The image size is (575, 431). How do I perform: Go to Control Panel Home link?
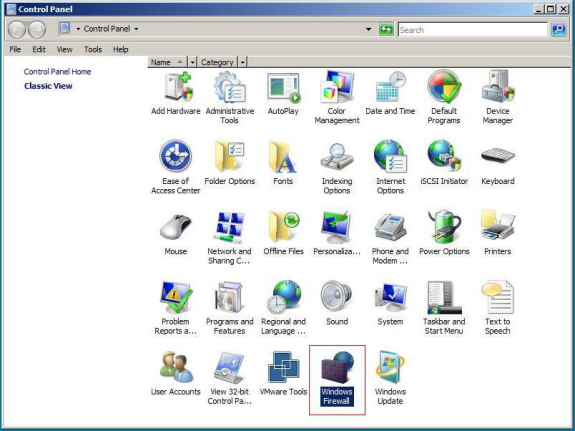tap(57, 72)
